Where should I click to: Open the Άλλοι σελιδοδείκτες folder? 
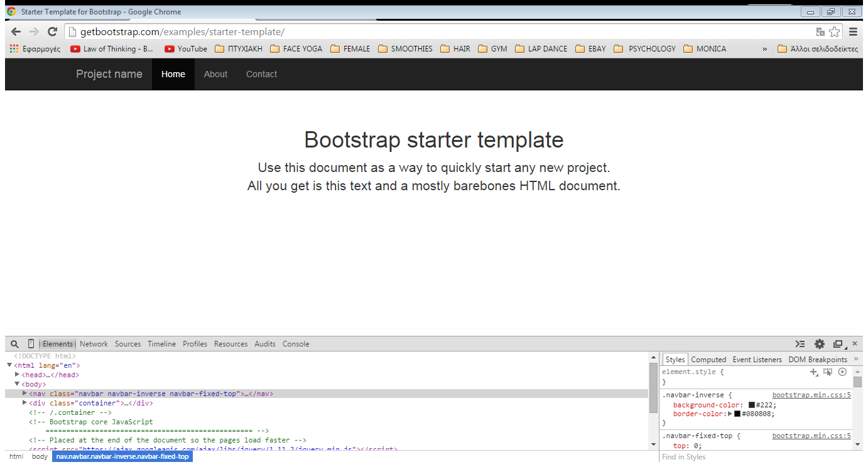(x=818, y=49)
